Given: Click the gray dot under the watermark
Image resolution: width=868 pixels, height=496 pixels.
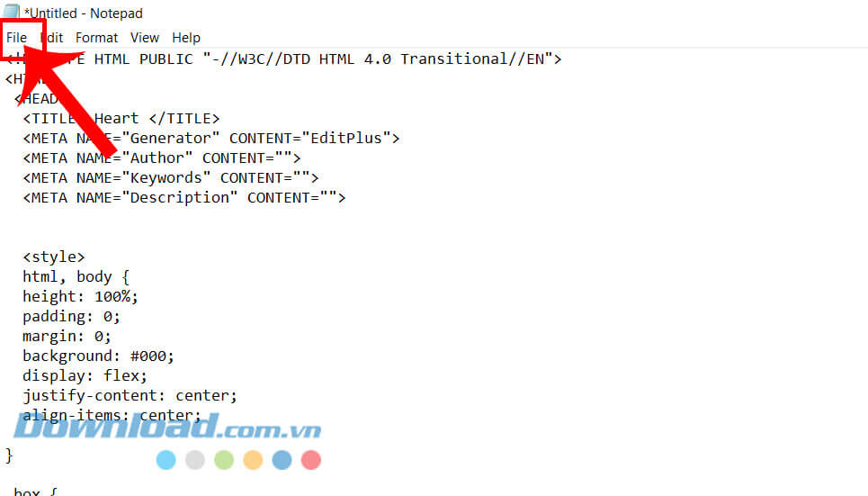Looking at the screenshot, I should [x=195, y=460].
